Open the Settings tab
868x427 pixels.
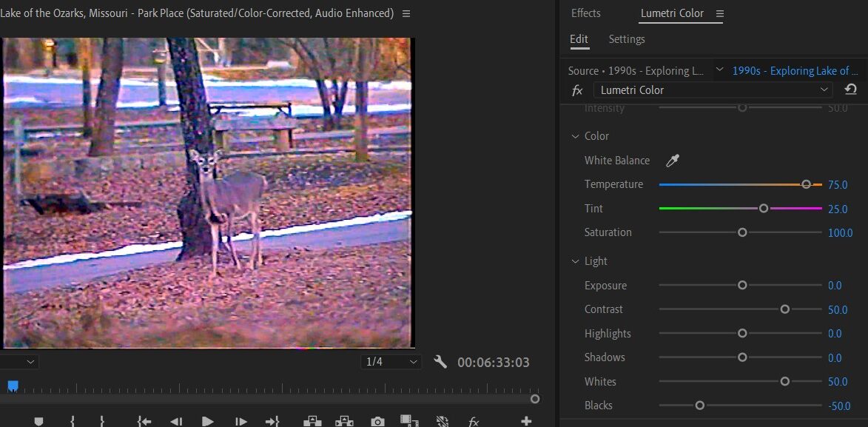point(627,39)
